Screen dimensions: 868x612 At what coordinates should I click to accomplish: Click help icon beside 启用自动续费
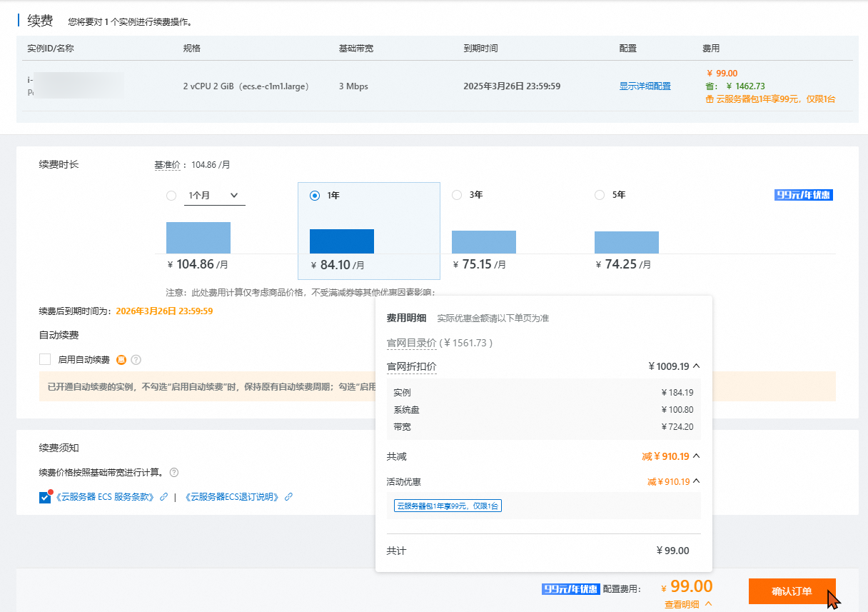pos(136,360)
